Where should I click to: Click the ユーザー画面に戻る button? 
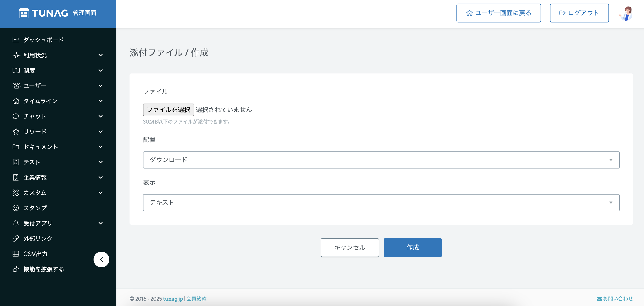click(499, 13)
